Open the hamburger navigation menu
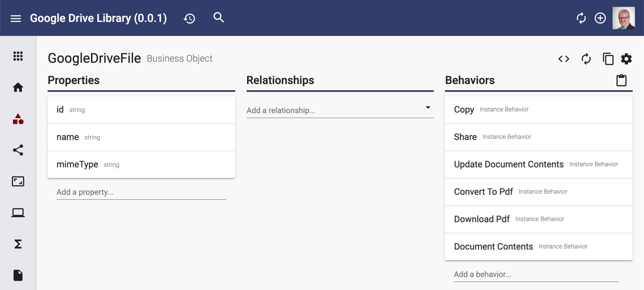 coord(16,18)
